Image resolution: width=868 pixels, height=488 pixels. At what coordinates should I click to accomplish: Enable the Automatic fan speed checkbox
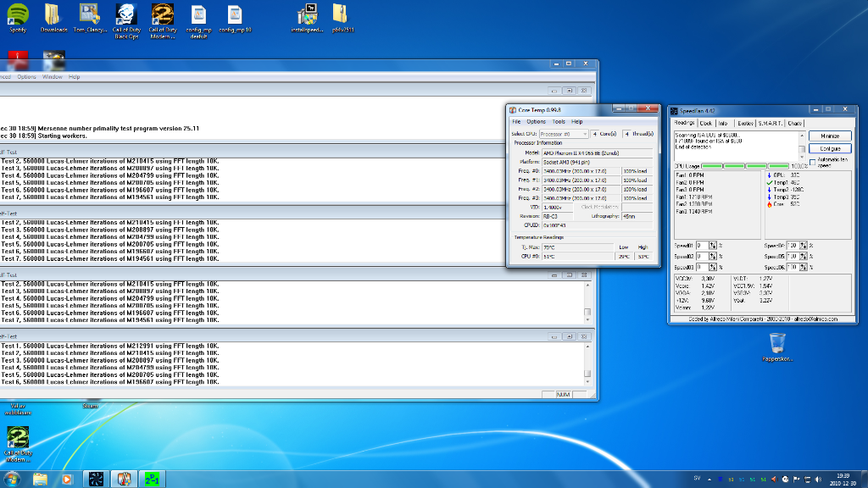[x=812, y=160]
